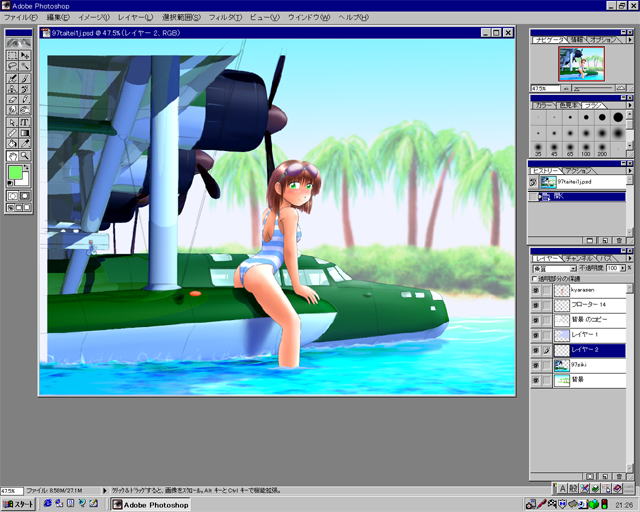Click Adobe Photoshop taskbar button

click(x=151, y=505)
